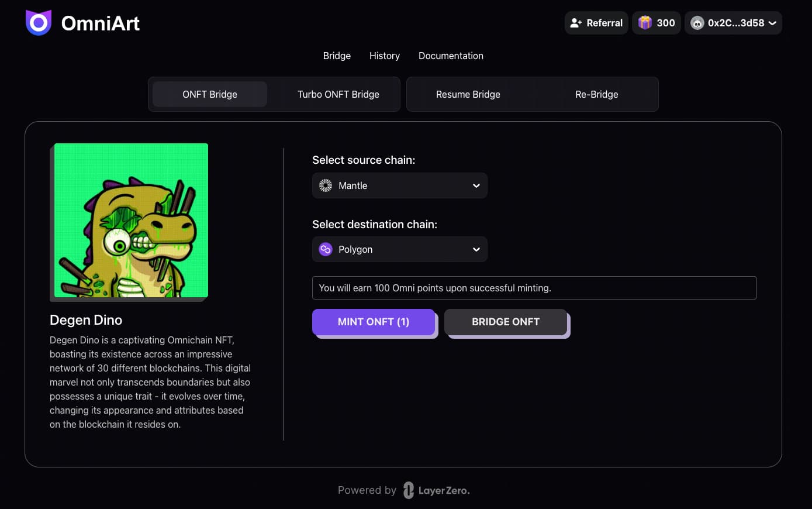Select the Resume Bridge tab
The height and width of the screenshot is (509, 812).
click(468, 94)
